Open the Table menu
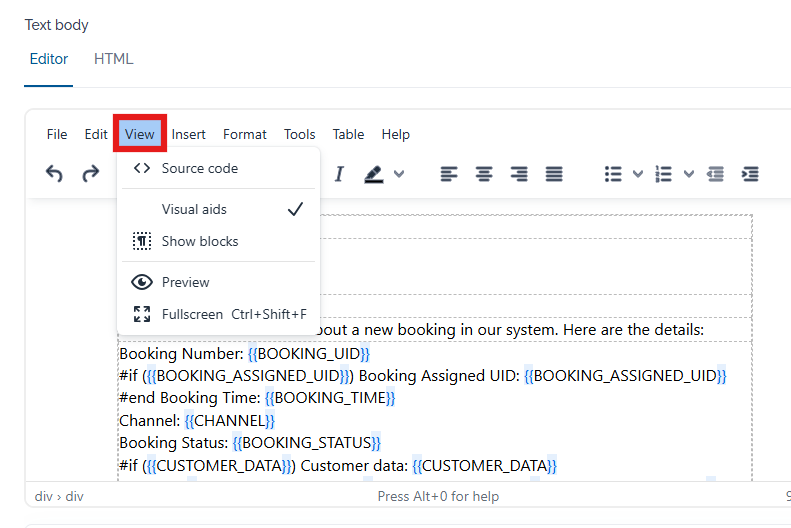Image resolution: width=791 pixels, height=528 pixels. [348, 134]
